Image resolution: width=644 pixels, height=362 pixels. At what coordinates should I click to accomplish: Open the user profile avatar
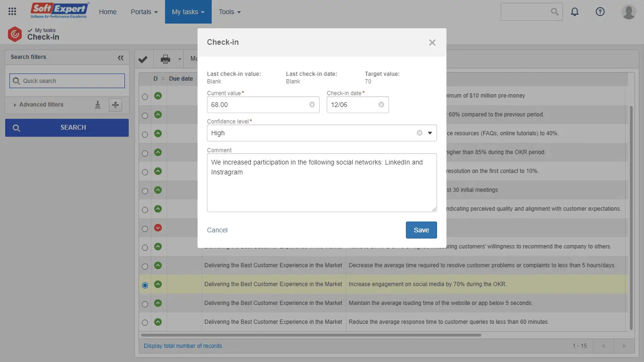628,12
